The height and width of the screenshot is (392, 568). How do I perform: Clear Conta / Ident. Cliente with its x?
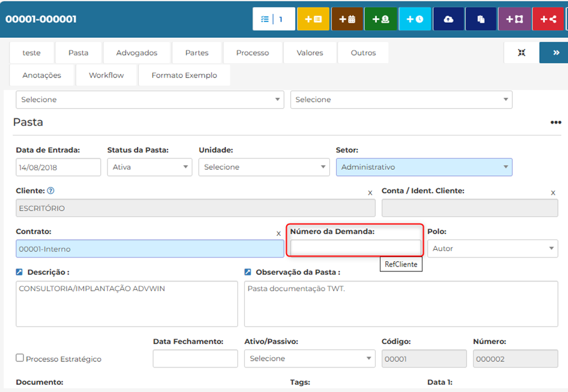(553, 193)
